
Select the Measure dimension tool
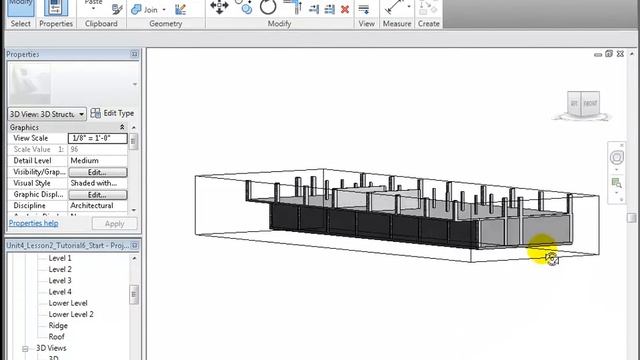pyautogui.click(x=394, y=8)
